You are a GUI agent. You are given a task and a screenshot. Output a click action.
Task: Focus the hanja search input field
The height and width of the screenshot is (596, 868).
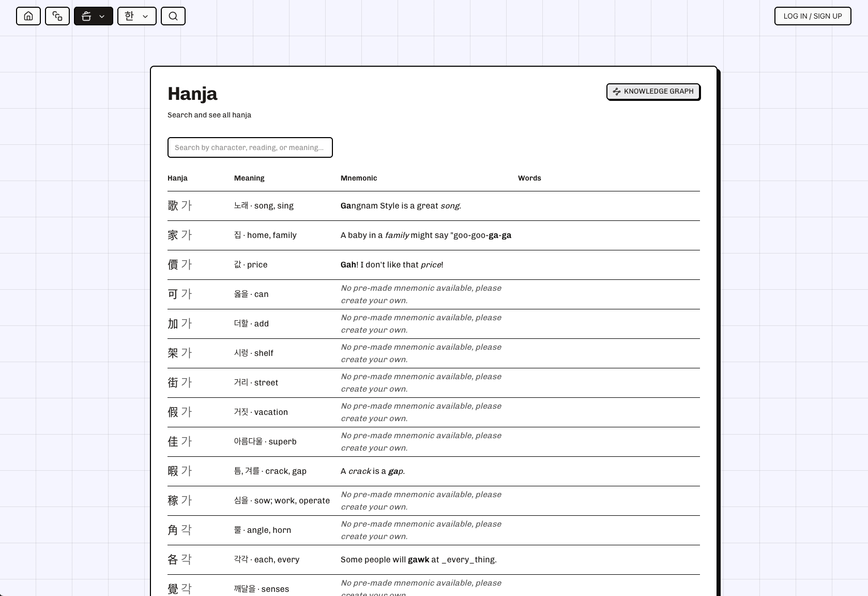coord(250,147)
